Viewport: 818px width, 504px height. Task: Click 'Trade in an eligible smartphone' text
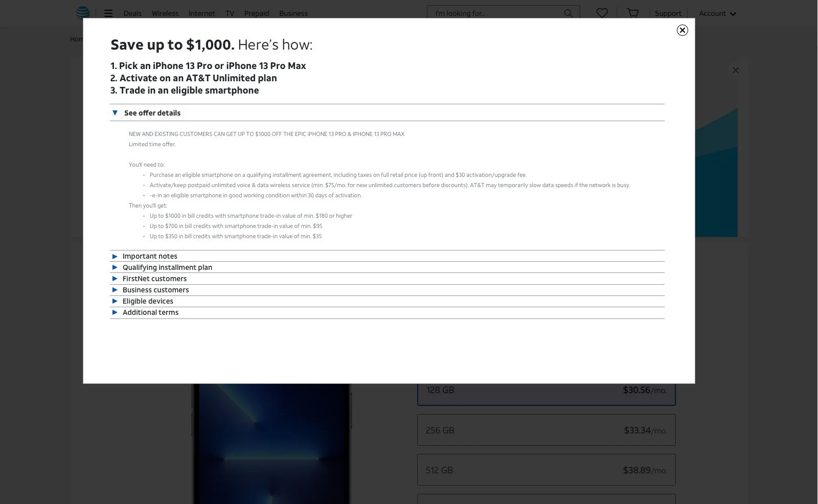click(189, 90)
